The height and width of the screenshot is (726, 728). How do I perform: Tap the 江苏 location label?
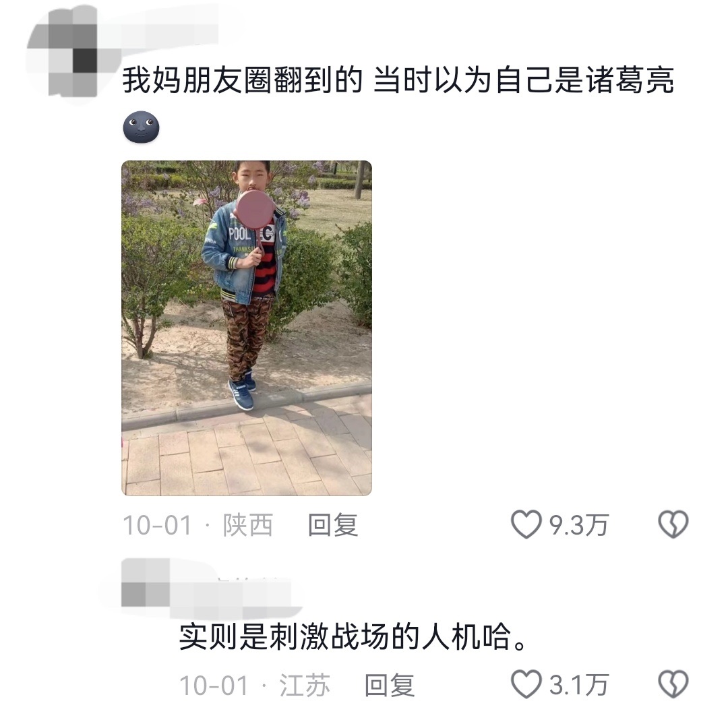coord(304,685)
